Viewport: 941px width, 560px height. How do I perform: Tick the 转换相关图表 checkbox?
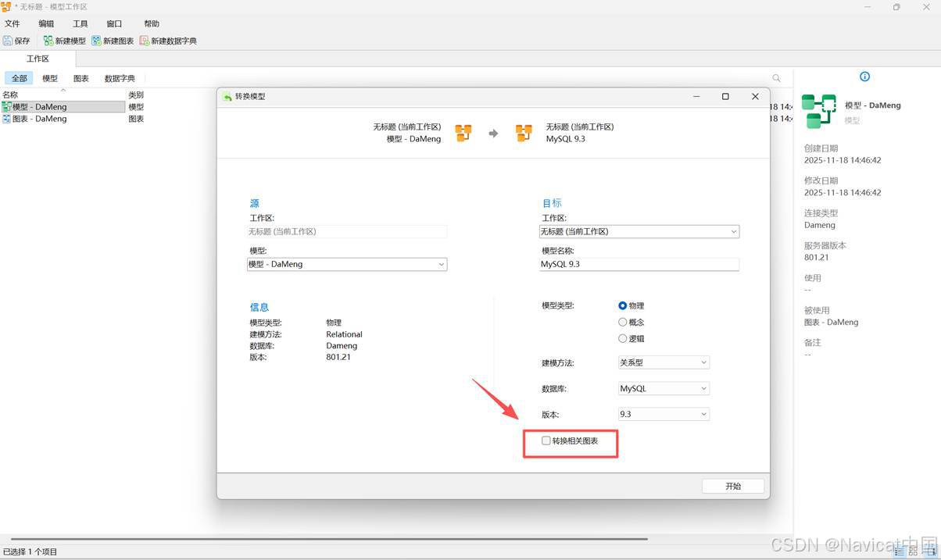coord(546,441)
